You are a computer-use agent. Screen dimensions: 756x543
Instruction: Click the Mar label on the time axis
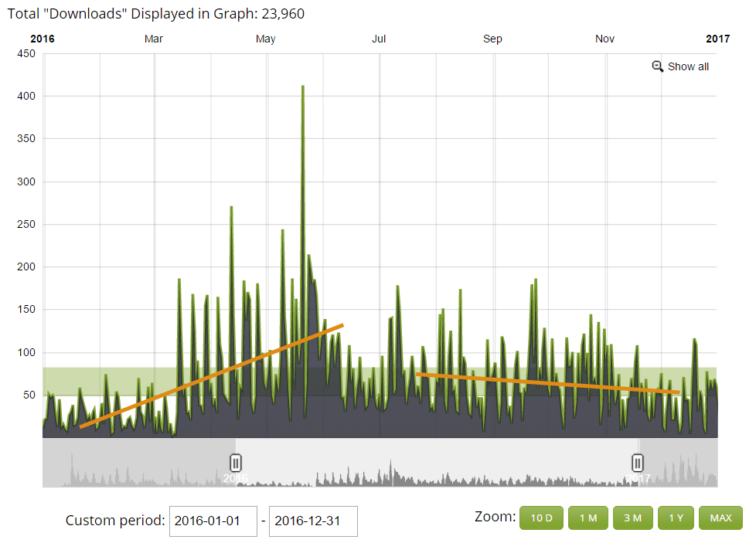[153, 39]
